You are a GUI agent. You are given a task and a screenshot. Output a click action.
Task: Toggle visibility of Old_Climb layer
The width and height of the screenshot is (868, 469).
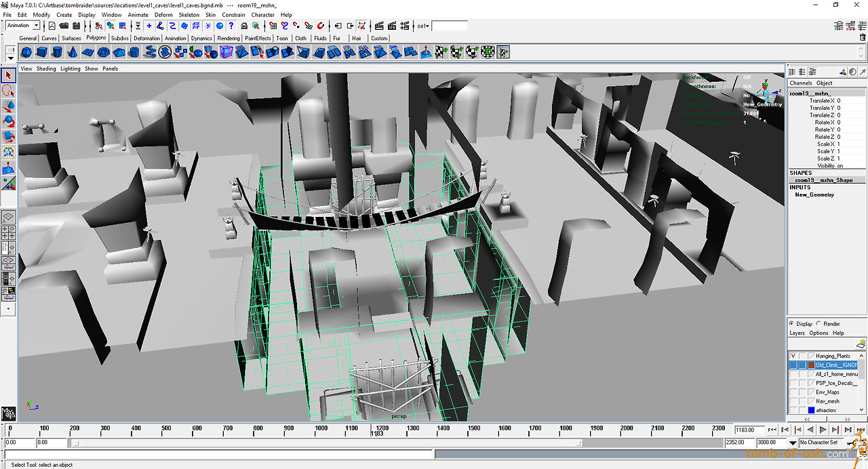[793, 365]
